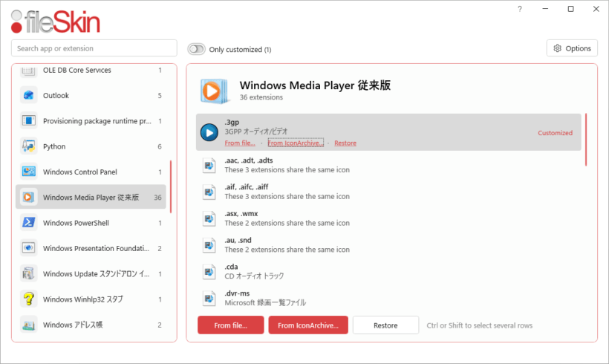Select the .asx, .wmx row
The height and width of the screenshot is (364, 609).
[388, 218]
